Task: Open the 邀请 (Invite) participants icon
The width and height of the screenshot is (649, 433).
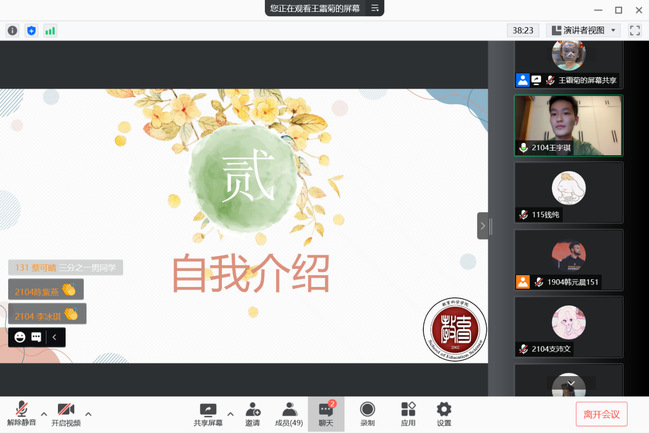Action: pos(253,410)
